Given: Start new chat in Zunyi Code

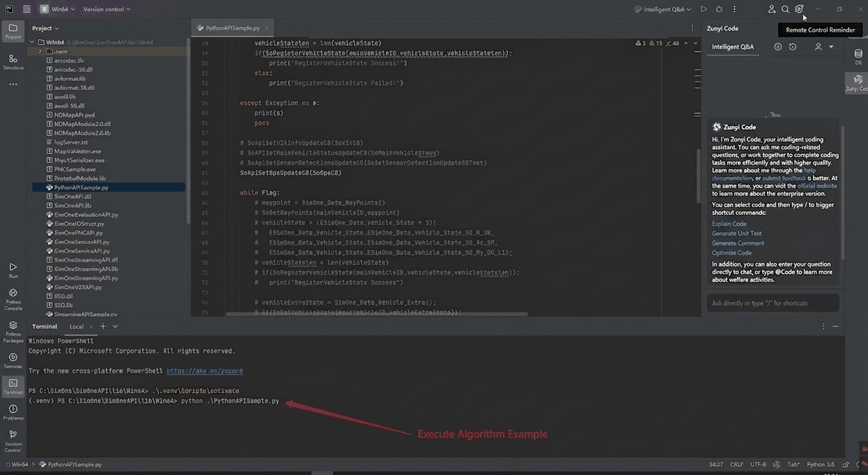Looking at the screenshot, I should pos(778,47).
